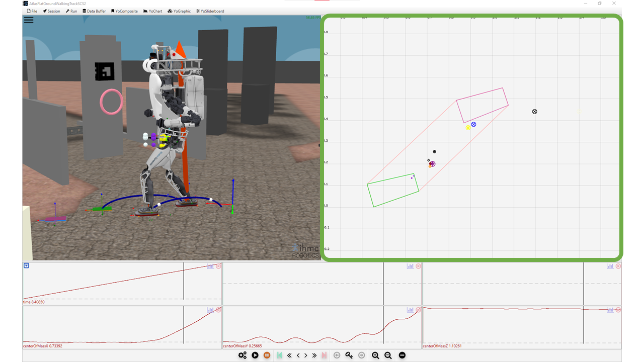Click the fiducial marker on gray pillar
The width and height of the screenshot is (644, 362).
coord(105,71)
